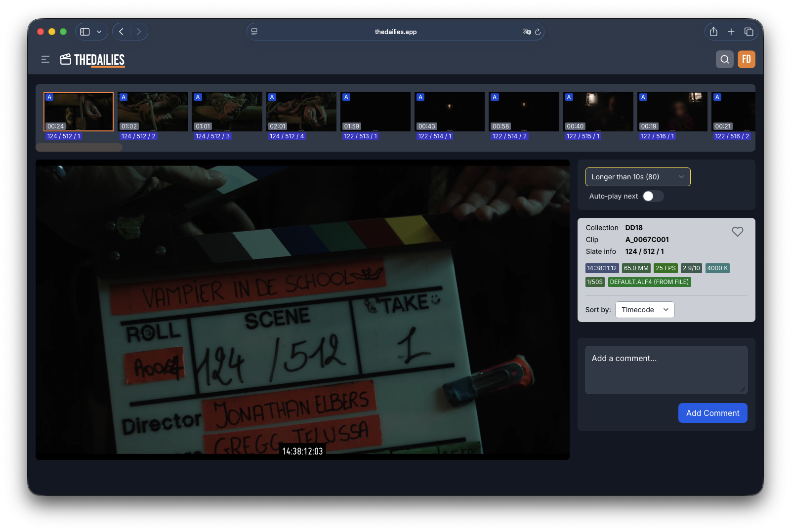Select thumbnail for clip 122 / 514 / 2
The width and height of the screenshot is (791, 532).
tap(524, 112)
